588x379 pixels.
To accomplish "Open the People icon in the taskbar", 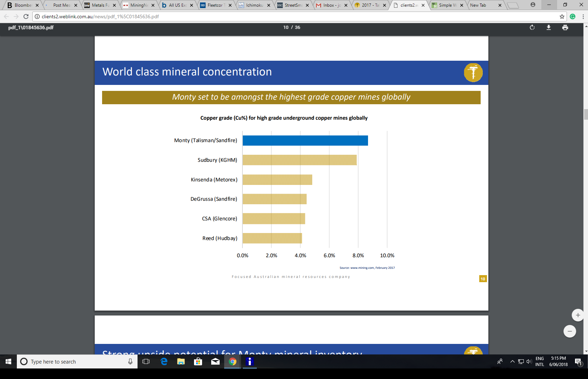I will pyautogui.click(x=500, y=361).
